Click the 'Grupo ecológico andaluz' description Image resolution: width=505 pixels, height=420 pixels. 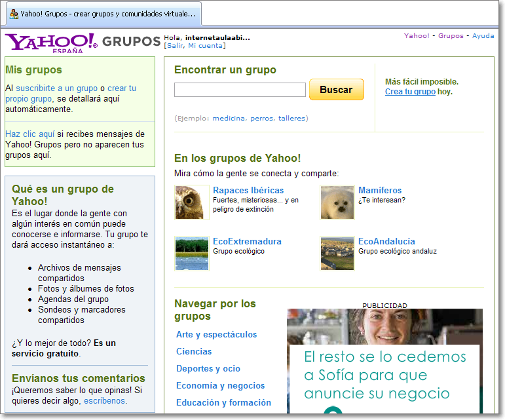tap(398, 251)
